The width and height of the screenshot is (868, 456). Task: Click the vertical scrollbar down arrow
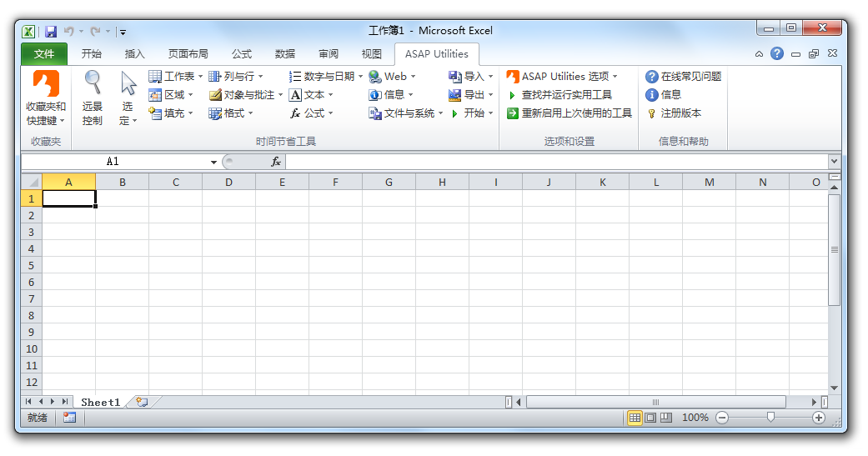coord(835,388)
